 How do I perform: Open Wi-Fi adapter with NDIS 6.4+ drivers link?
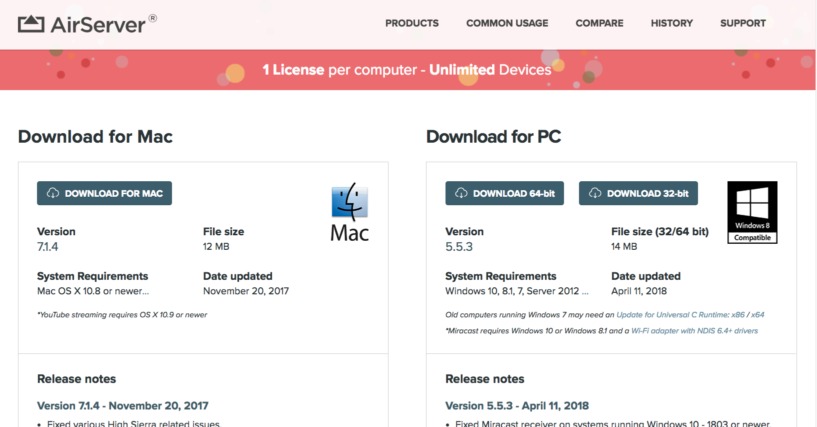695,331
